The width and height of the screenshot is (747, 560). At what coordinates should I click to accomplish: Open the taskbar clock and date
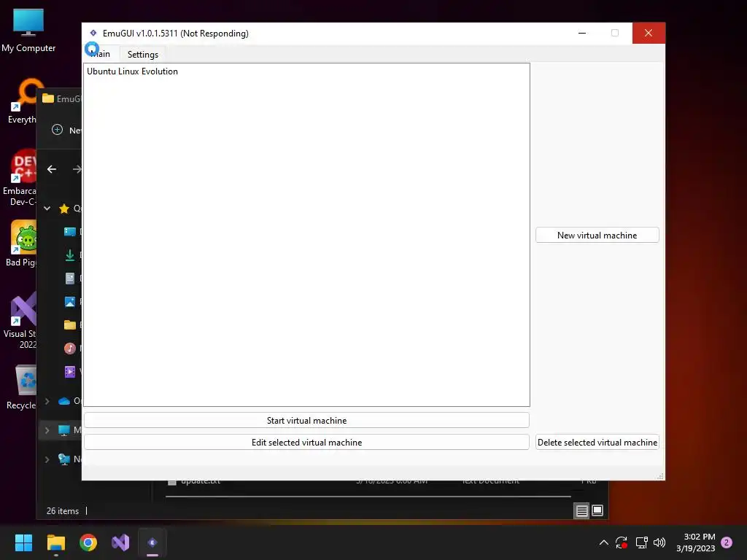(695, 542)
